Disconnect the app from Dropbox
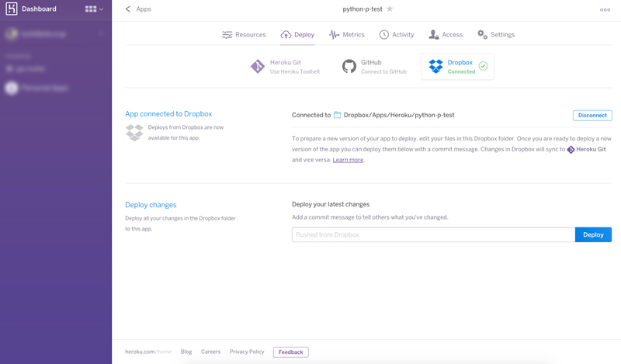621x364 pixels. tap(592, 116)
